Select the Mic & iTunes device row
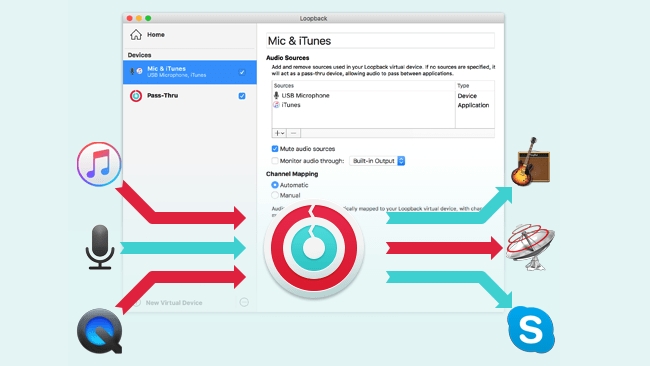Viewport: 650px width, 366px height. [x=190, y=72]
